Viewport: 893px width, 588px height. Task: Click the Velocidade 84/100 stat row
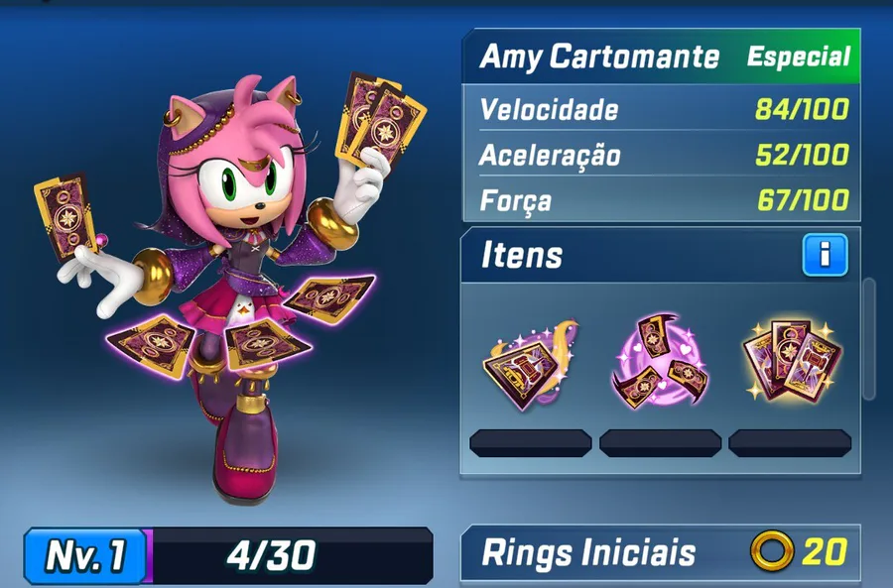tap(664, 109)
